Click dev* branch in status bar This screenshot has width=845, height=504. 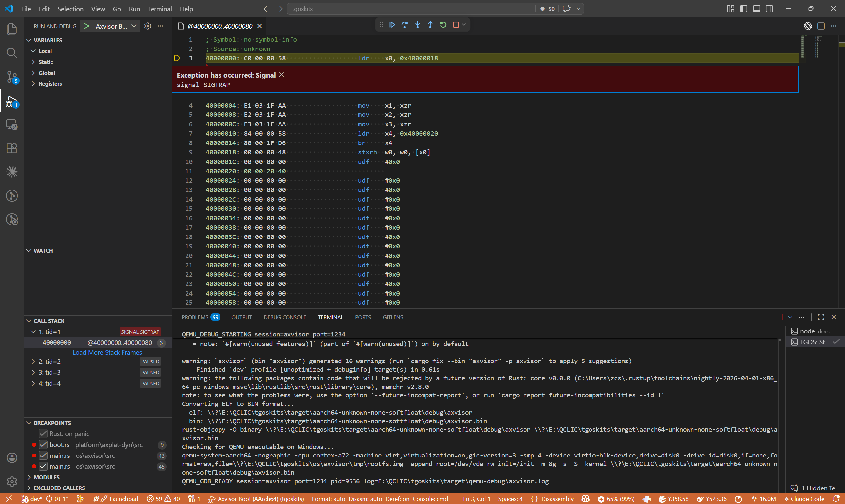pos(32,499)
